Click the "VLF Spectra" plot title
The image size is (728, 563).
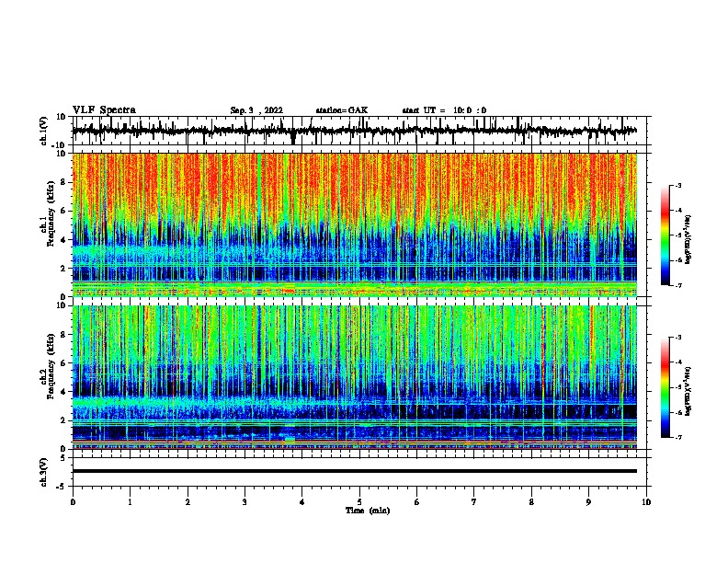point(104,110)
